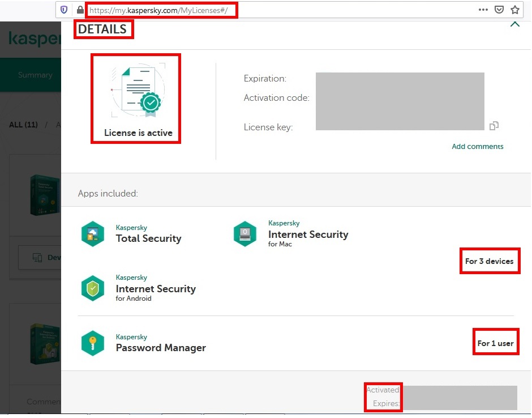Click the Total Security box thumbnail
The width and height of the screenshot is (532, 418).
tap(45, 195)
